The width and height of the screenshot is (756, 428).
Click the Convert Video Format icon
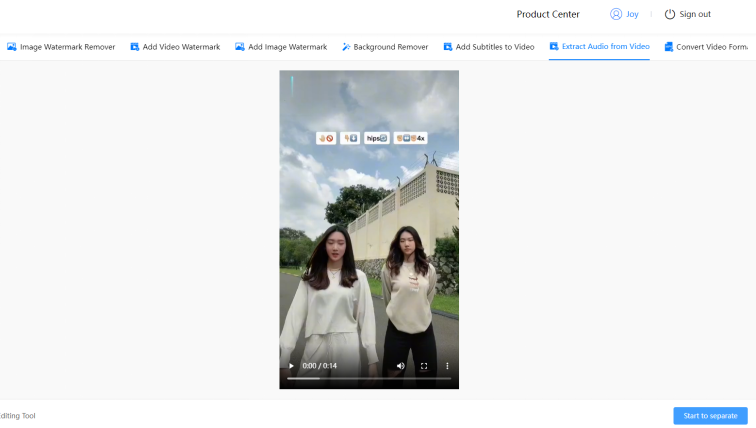point(669,47)
